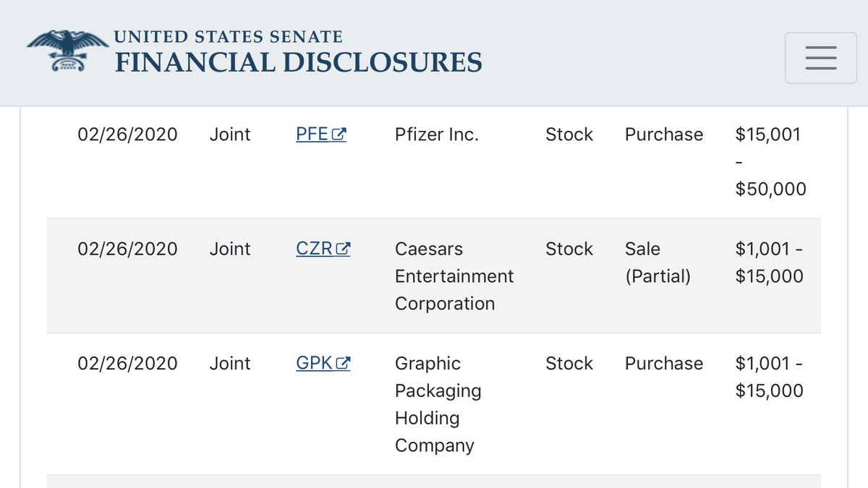
Task: Click the date in the Pfizer row
Action: pos(127,134)
